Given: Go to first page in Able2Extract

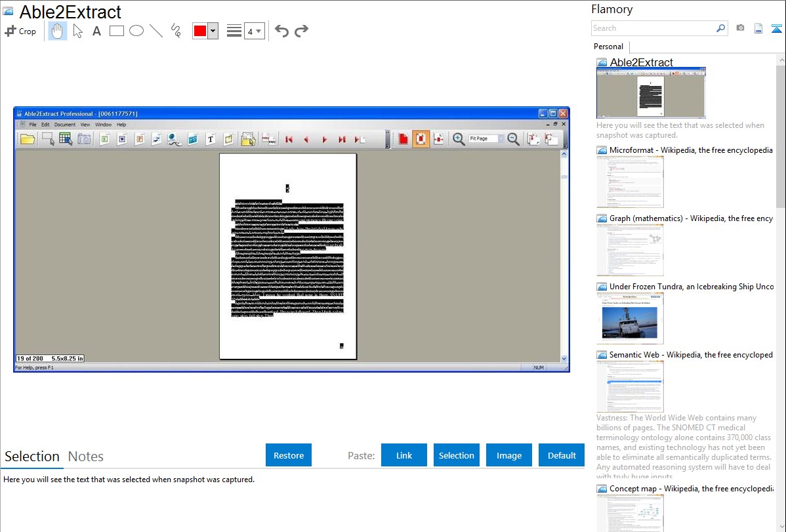Looking at the screenshot, I should point(289,139).
